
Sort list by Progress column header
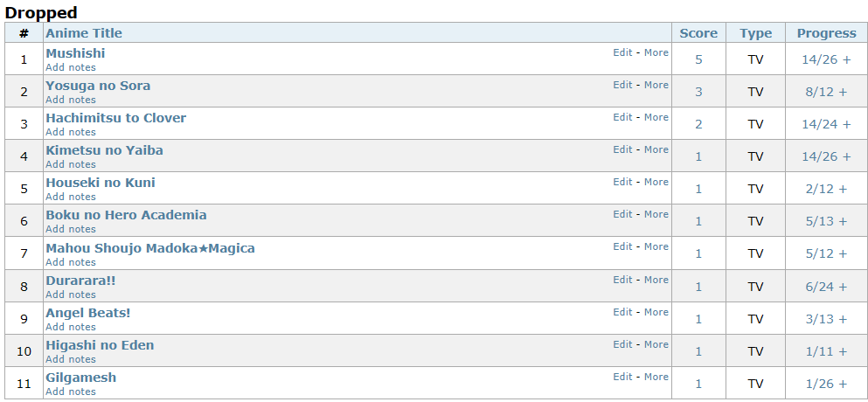coord(827,33)
